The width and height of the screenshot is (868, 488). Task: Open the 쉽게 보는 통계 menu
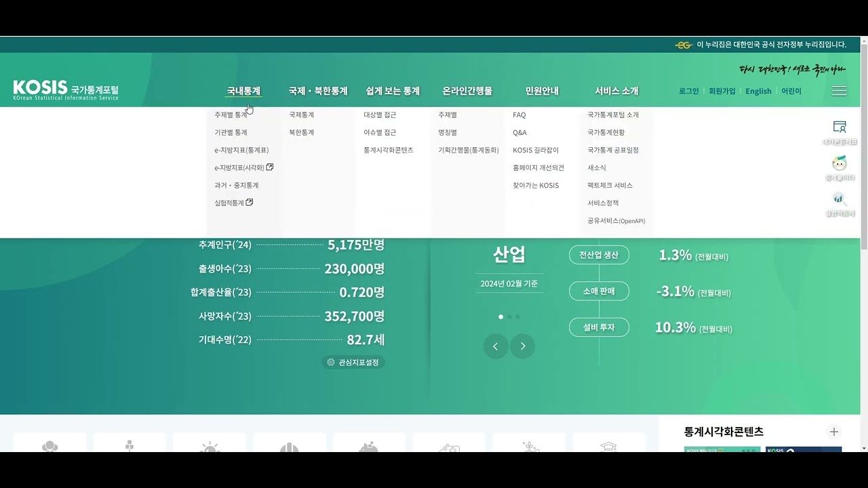(x=393, y=91)
